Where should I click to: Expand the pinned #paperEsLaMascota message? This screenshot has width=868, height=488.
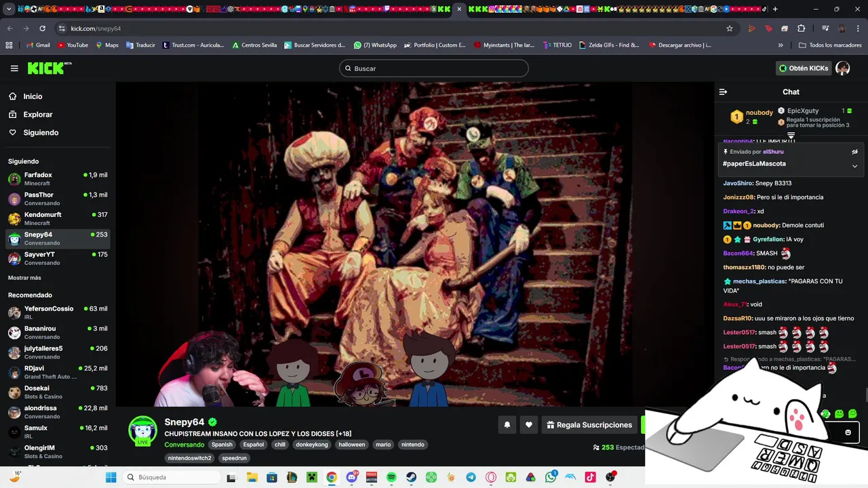(x=854, y=166)
